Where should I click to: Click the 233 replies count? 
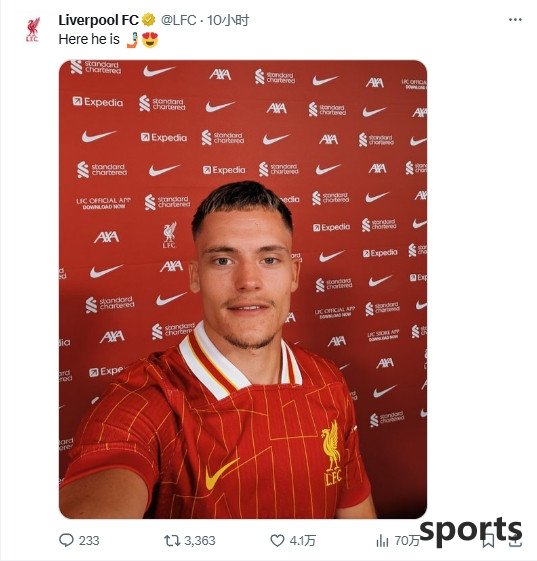(89, 540)
